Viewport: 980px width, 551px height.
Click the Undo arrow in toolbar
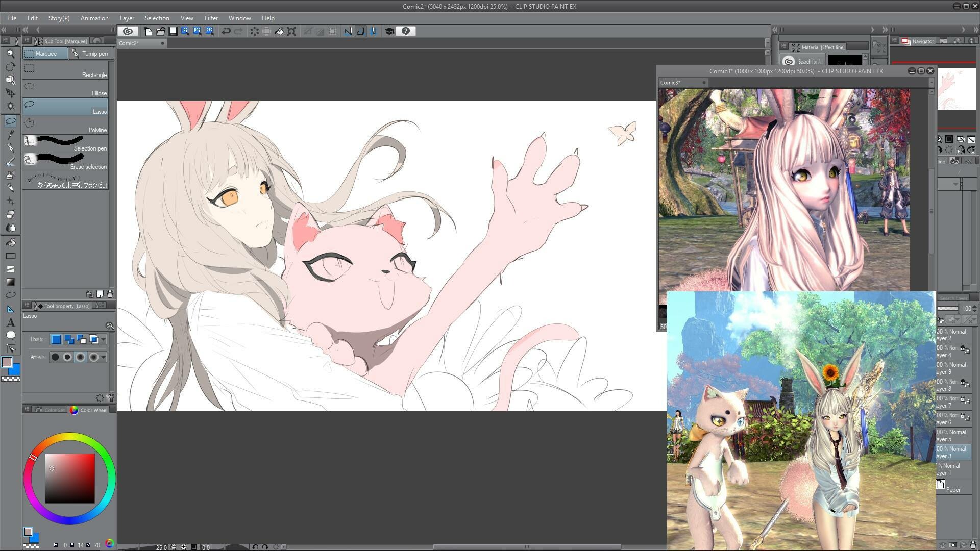226,31
